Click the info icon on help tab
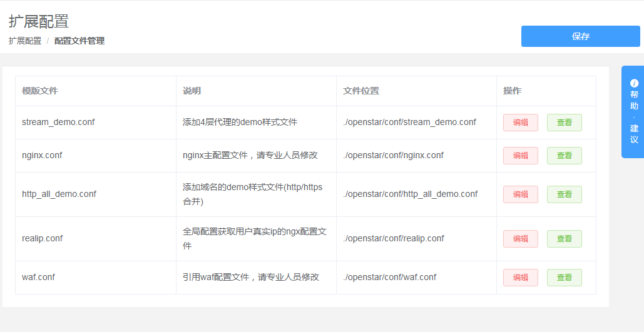This screenshot has width=644, height=332. pyautogui.click(x=634, y=83)
